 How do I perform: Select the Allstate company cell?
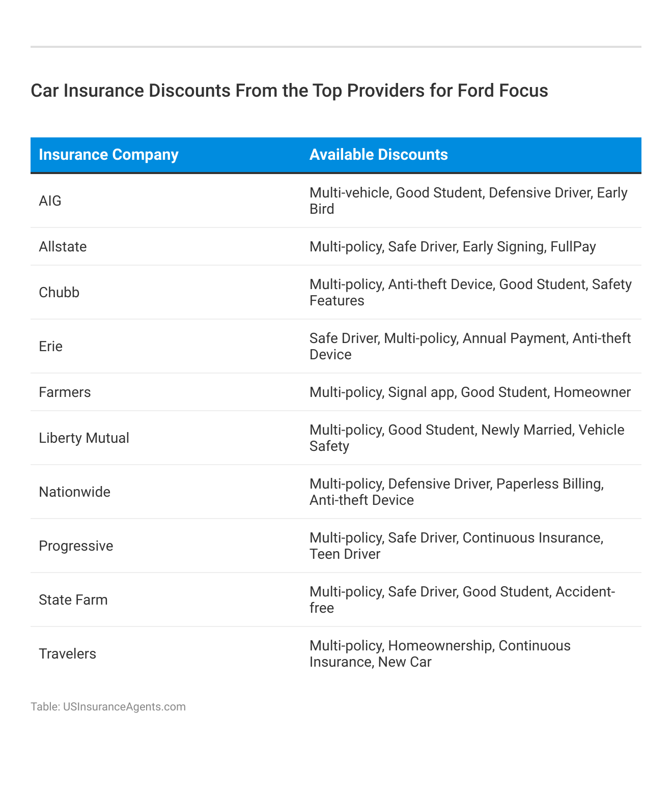(x=63, y=247)
